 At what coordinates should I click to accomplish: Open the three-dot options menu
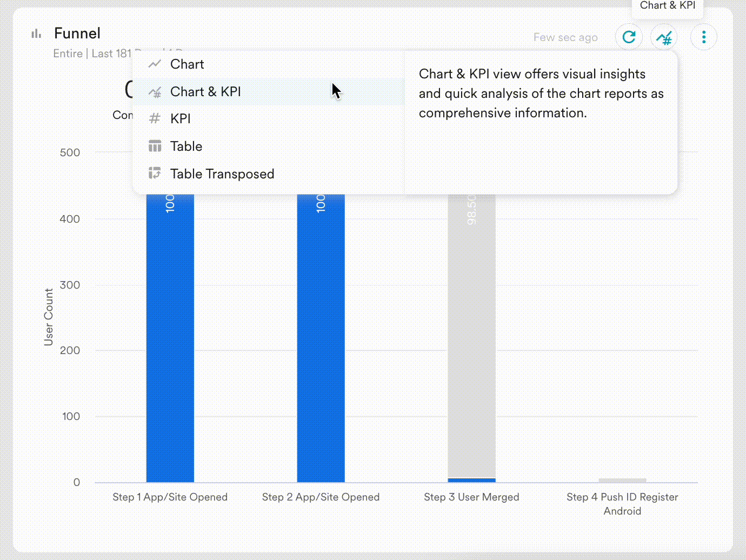(703, 37)
